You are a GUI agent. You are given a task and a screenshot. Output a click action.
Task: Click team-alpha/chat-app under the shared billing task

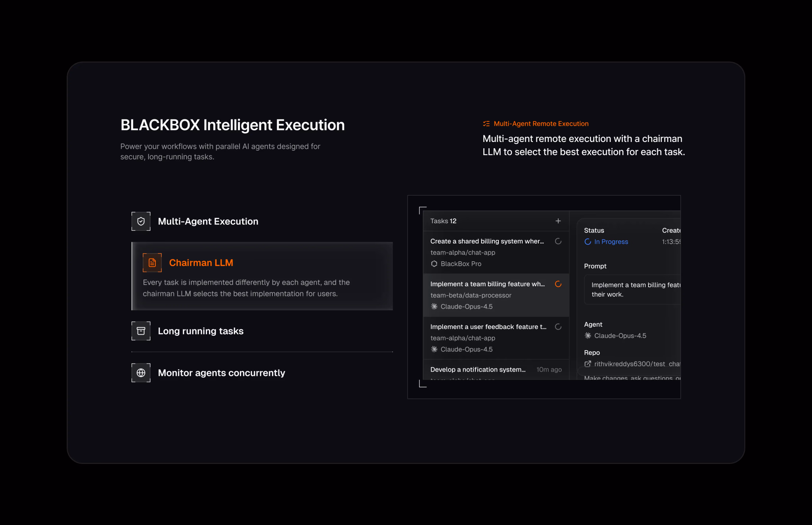coord(463,253)
